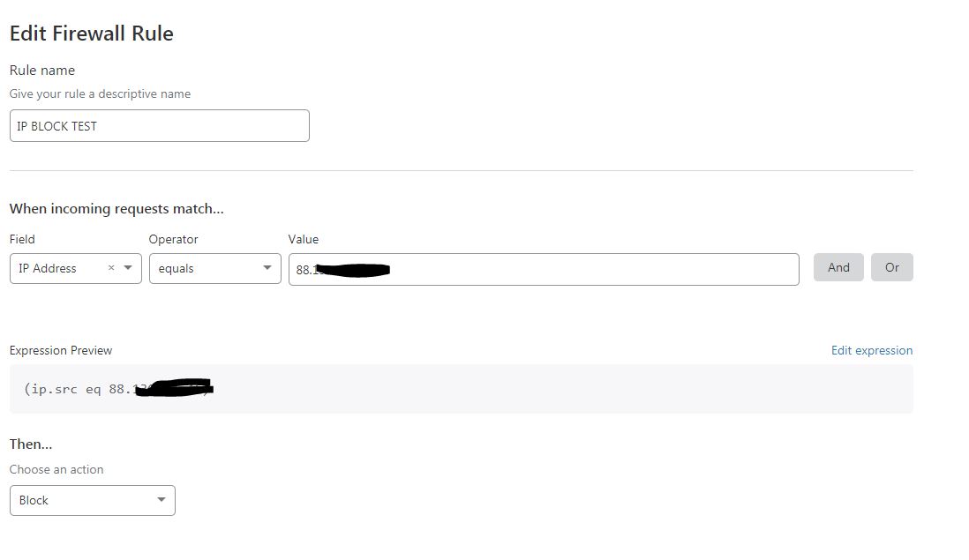Open the Edit expression link
The image size is (969, 560).
(871, 351)
